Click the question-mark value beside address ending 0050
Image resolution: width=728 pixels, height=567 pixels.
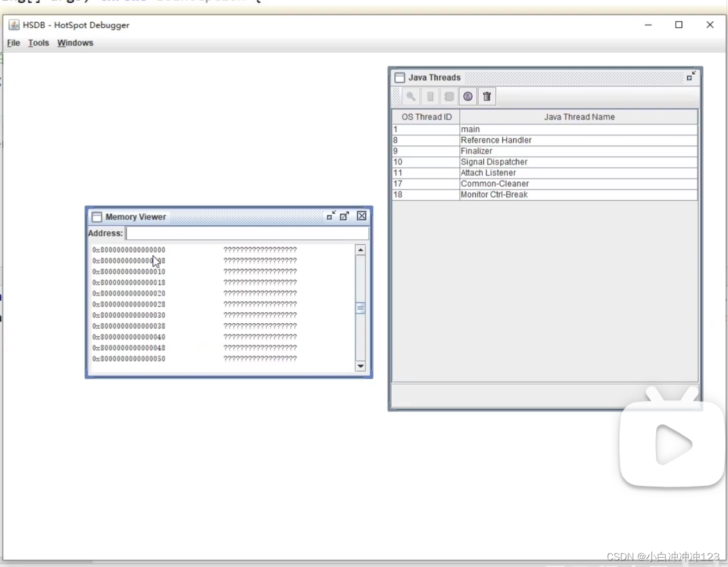260,359
